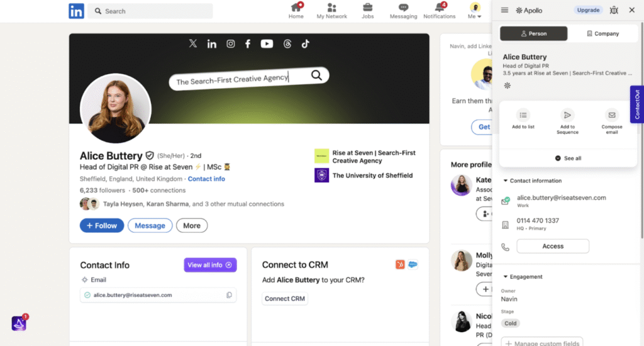Click the X (Twitter) icon in banner

click(192, 43)
